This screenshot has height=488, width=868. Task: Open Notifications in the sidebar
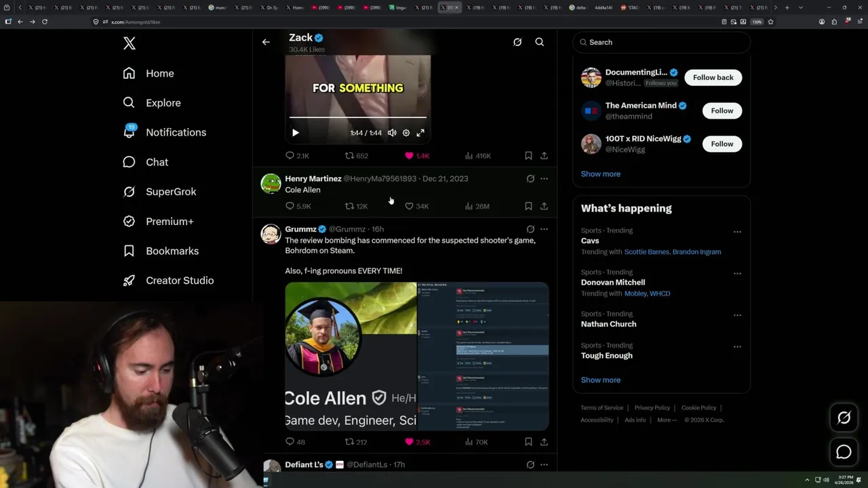coord(164,132)
